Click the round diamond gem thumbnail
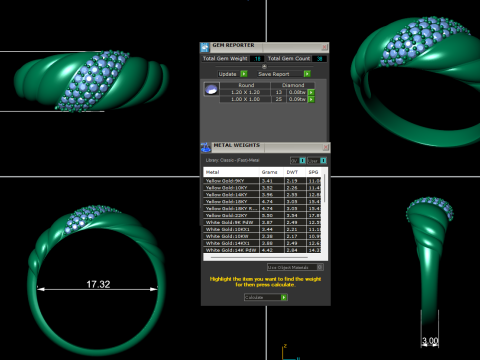480x360 pixels. tap(211, 90)
